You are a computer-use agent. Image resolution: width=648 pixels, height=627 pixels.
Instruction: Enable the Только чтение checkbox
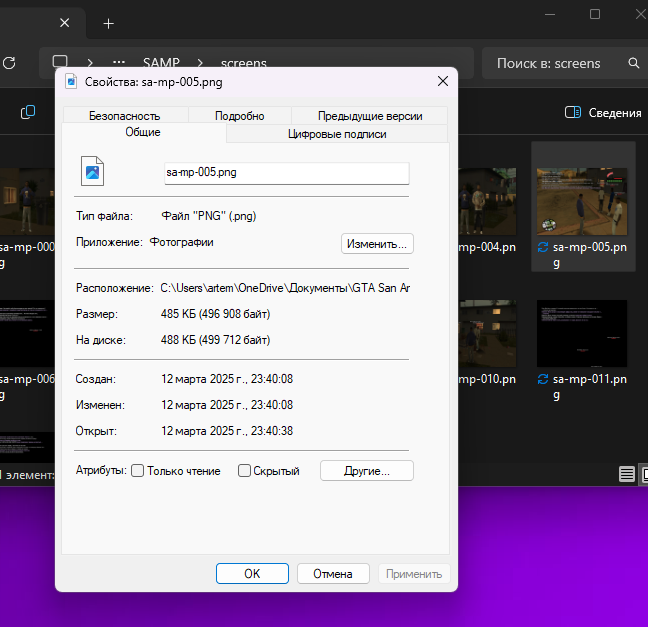pos(138,471)
